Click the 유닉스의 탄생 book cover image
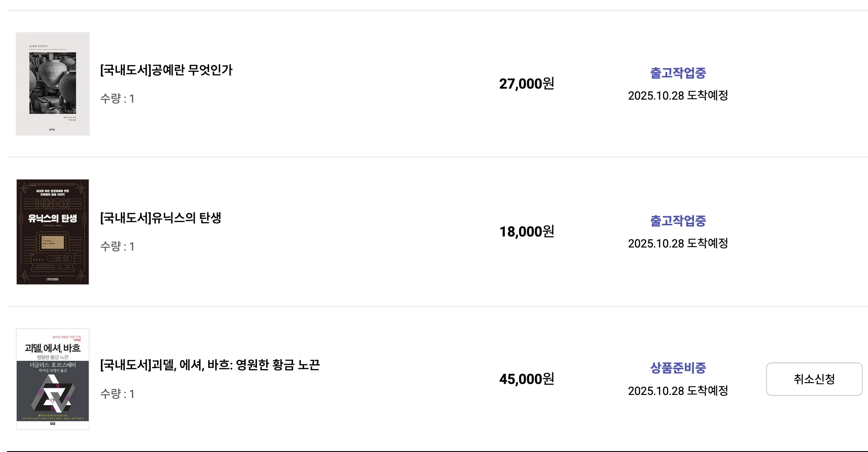 (x=53, y=232)
